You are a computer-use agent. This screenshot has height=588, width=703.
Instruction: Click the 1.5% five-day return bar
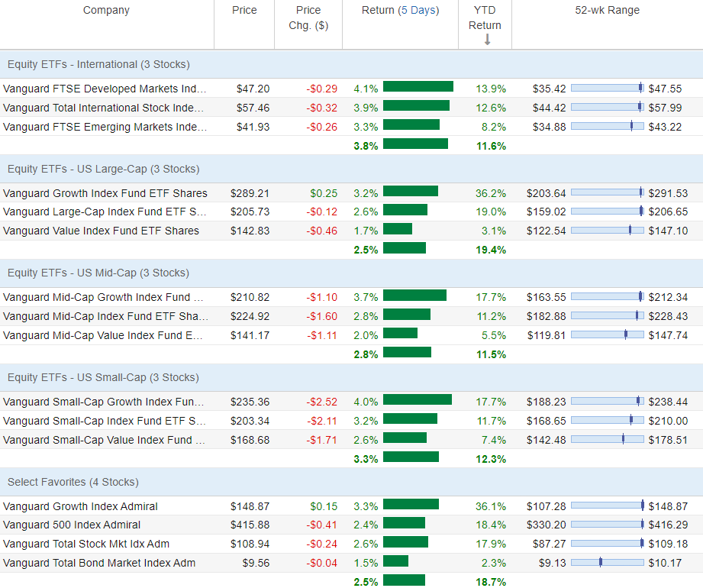(396, 561)
